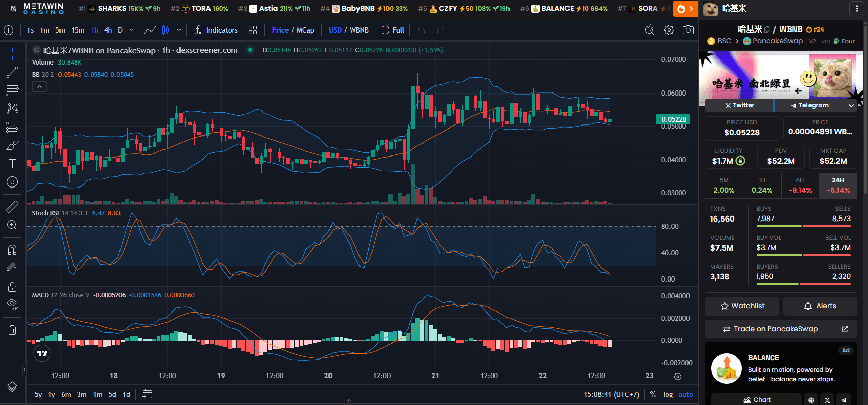The height and width of the screenshot is (405, 868).
Task: Click the trash remove drawings icon
Action: pos(12,330)
